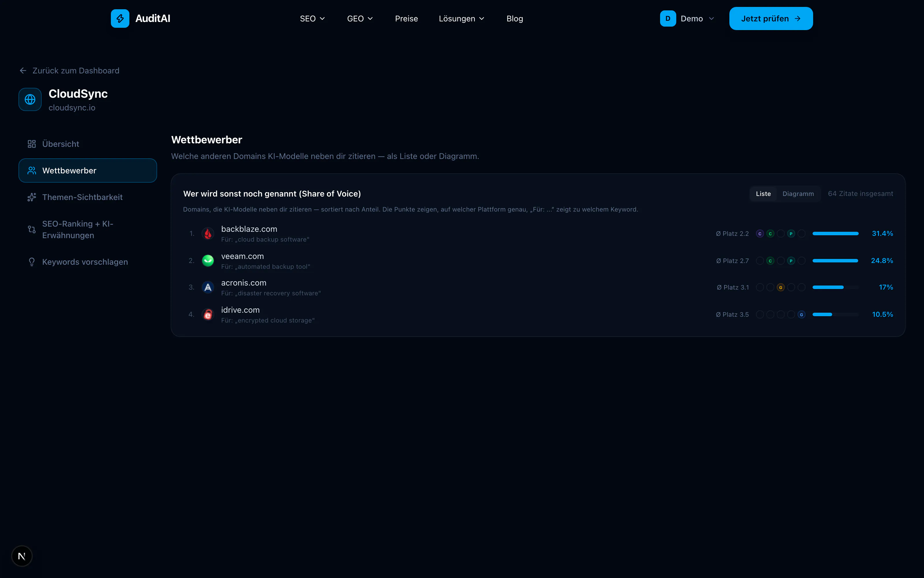Click the CloudSync globe icon

click(30, 99)
